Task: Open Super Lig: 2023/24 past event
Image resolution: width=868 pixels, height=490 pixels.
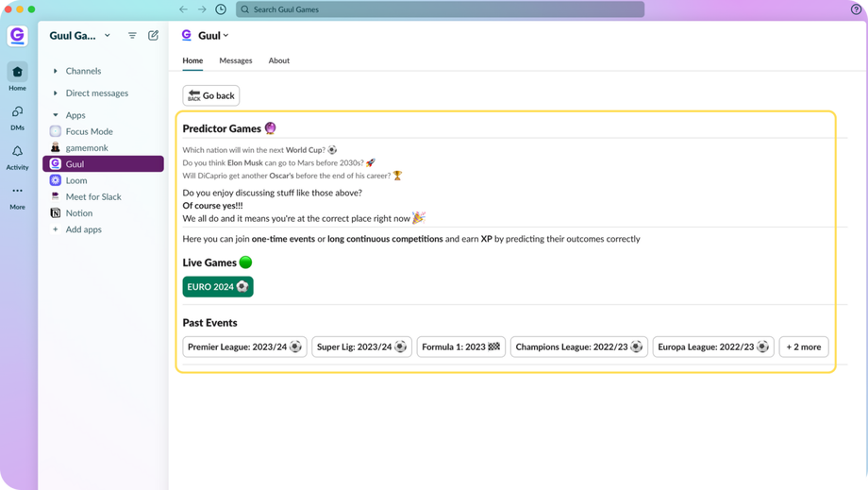Action: click(x=362, y=347)
